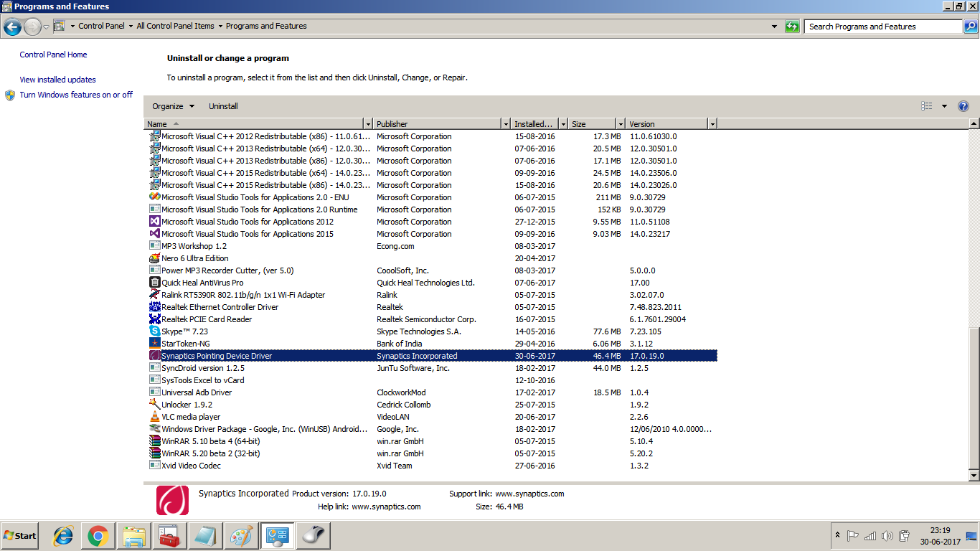
Task: Click the green refresh icon beside address bar
Action: pyautogui.click(x=792, y=27)
